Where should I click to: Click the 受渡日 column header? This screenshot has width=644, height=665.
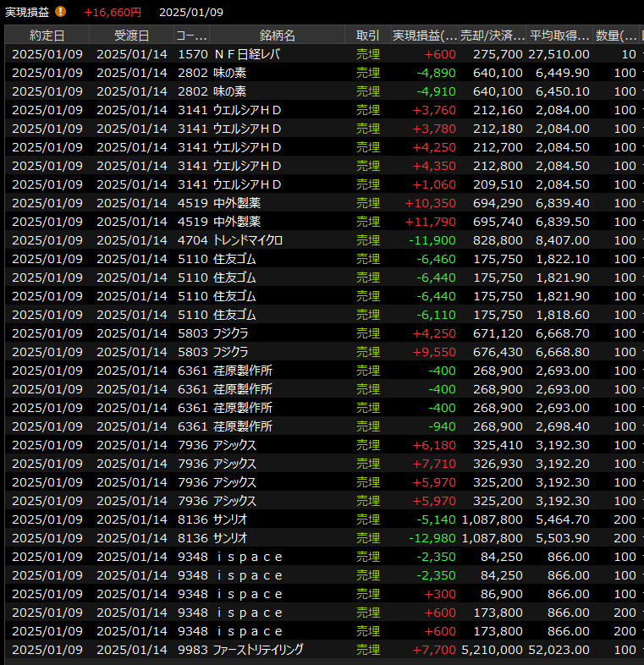[x=131, y=36]
